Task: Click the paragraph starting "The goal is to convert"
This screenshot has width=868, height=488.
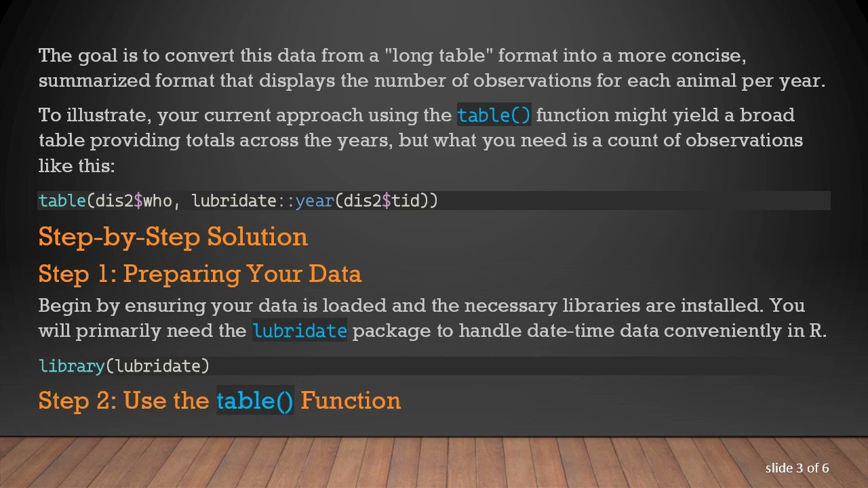Action: (431, 68)
